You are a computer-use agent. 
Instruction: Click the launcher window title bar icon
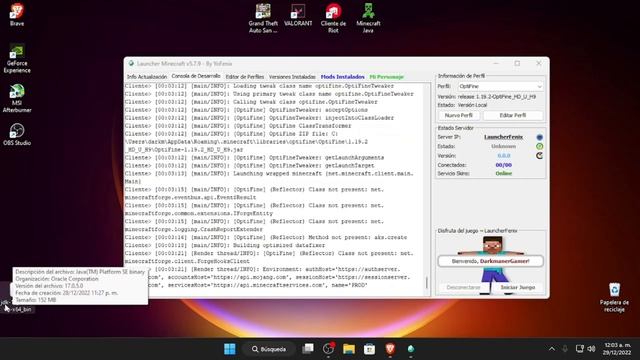pyautogui.click(x=131, y=64)
